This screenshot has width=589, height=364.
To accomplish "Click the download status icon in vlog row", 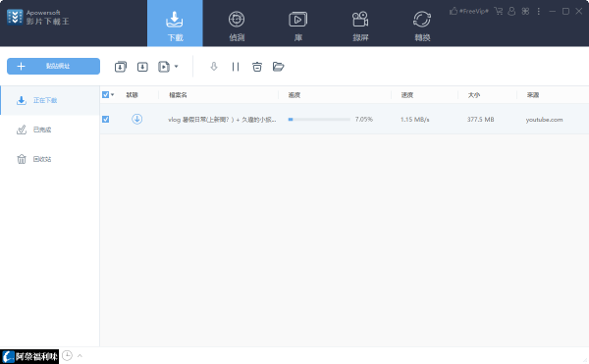I will click(136, 119).
